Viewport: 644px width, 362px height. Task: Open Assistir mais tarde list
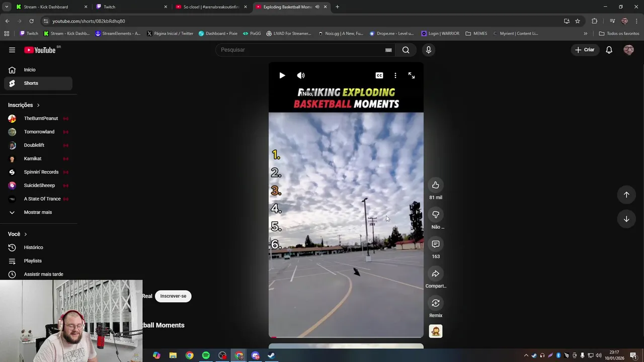click(38, 274)
